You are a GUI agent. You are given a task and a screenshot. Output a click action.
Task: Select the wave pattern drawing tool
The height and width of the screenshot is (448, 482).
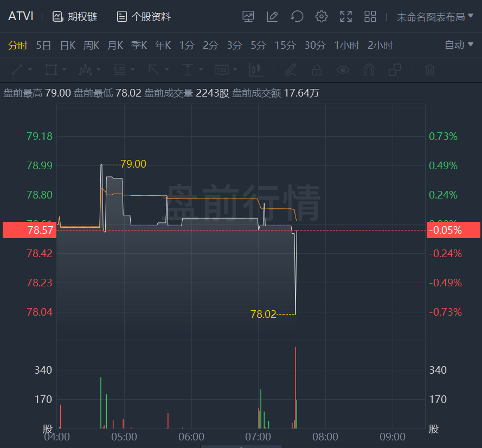click(x=86, y=70)
